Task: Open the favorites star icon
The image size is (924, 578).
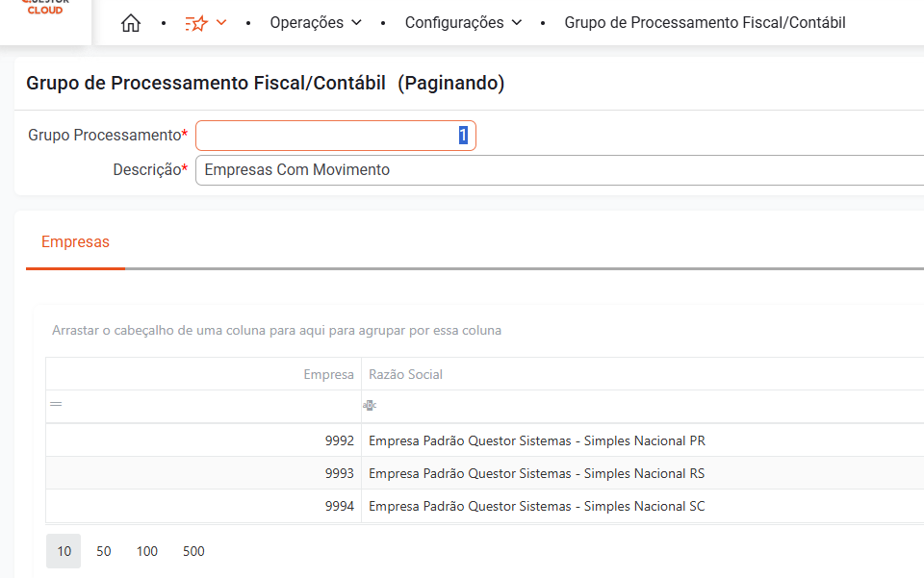Action: click(x=196, y=23)
